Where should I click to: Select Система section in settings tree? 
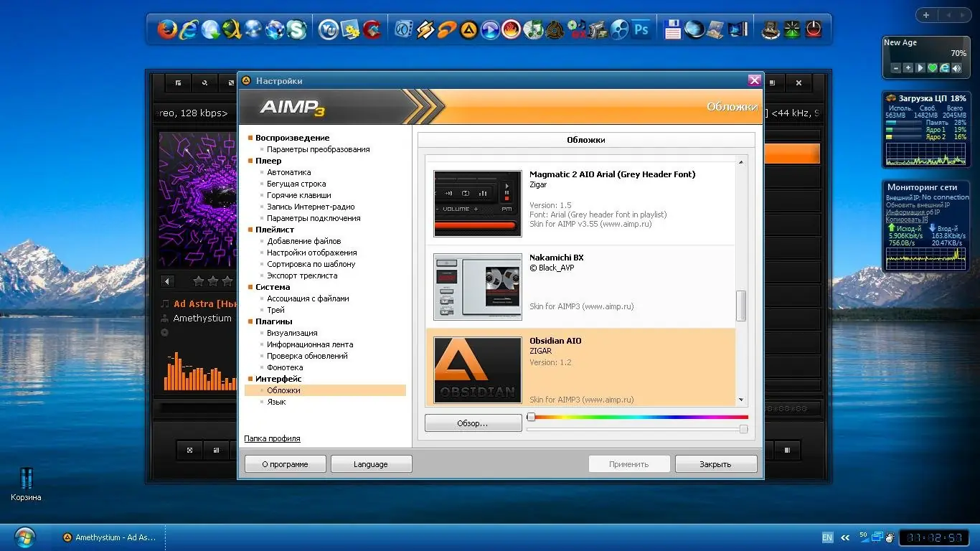tap(273, 287)
